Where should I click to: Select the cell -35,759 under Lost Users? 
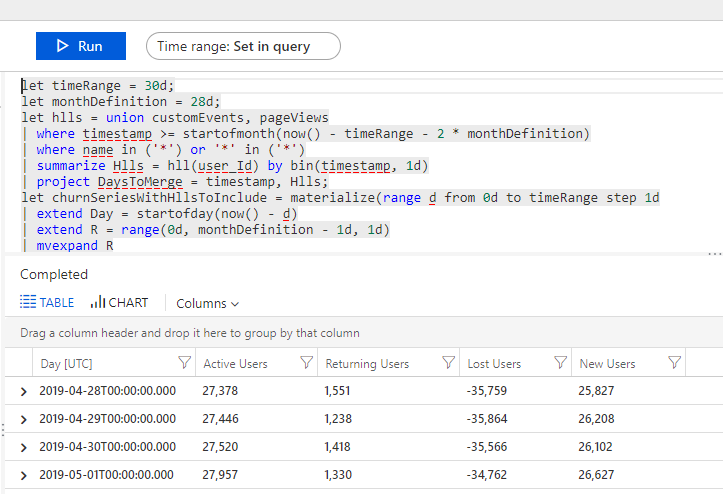pyautogui.click(x=486, y=391)
